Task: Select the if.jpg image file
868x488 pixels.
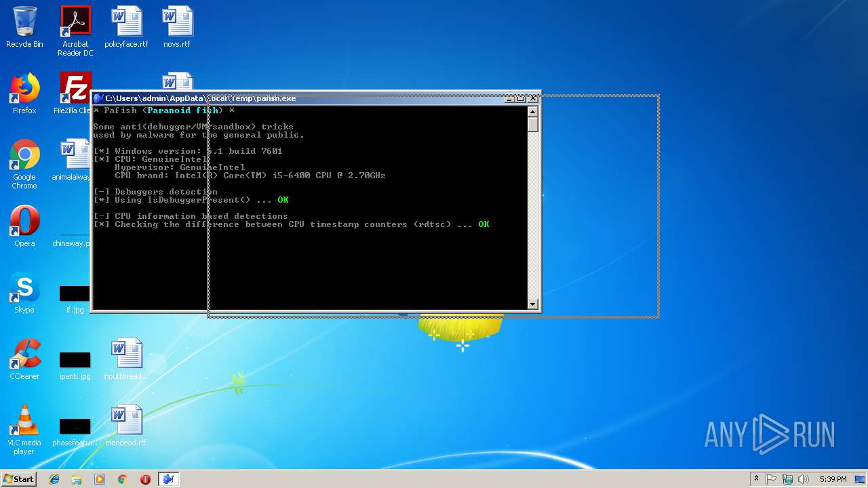Action: (75, 298)
